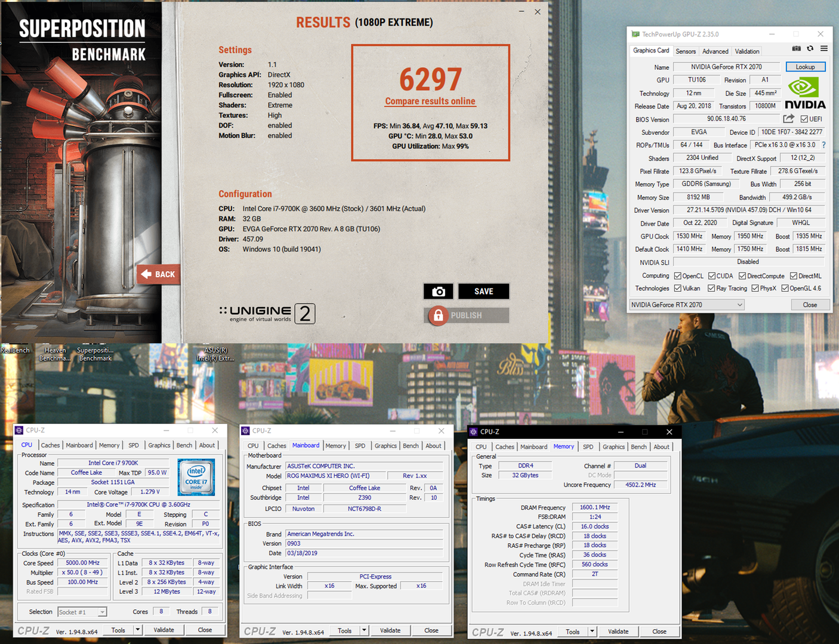Image resolution: width=839 pixels, height=644 pixels.
Task: Toggle OpenCL checkbox in GPU-Z
Action: tap(678, 276)
